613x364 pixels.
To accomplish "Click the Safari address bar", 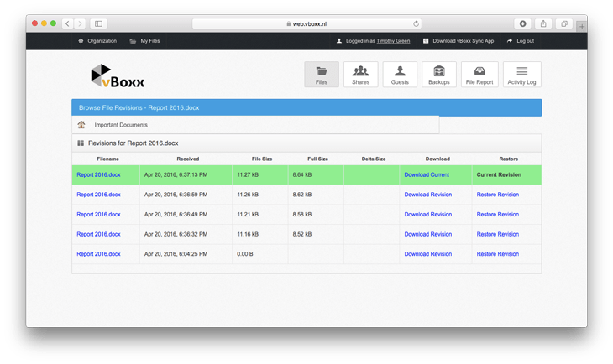I will [x=306, y=23].
